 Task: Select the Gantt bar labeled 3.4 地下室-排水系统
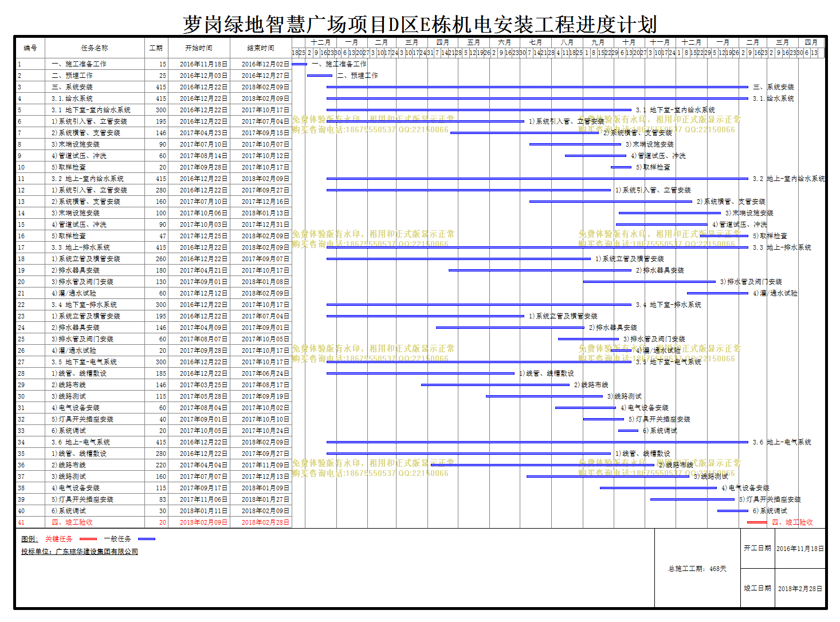click(479, 305)
